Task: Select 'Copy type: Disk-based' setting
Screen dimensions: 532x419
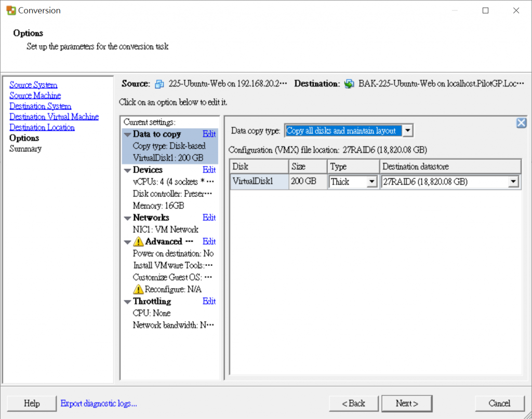Action: coord(169,146)
